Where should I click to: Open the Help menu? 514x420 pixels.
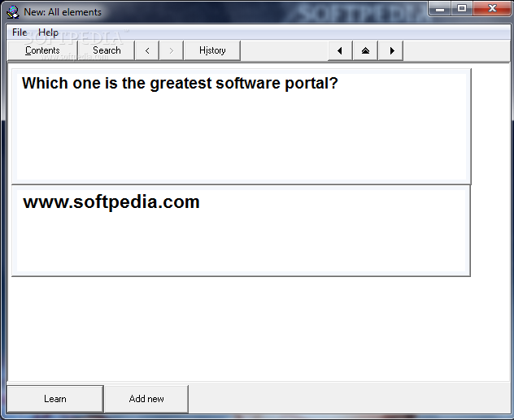pyautogui.click(x=48, y=32)
